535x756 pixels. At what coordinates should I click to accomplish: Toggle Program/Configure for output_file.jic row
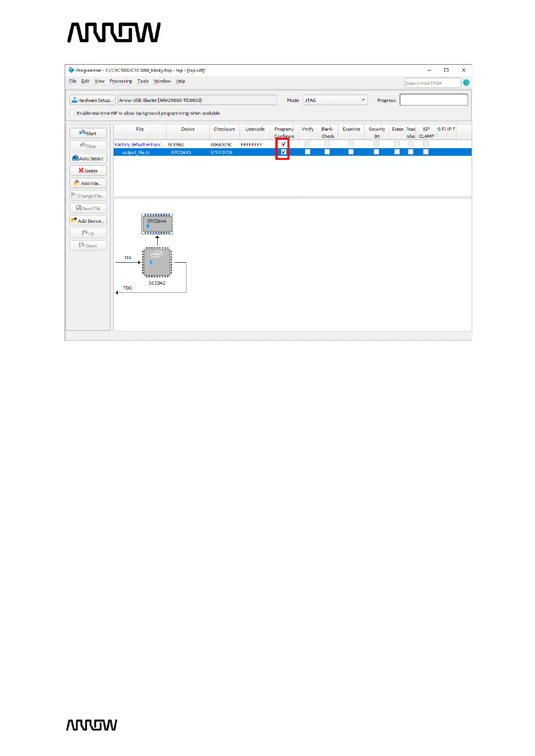click(x=283, y=152)
